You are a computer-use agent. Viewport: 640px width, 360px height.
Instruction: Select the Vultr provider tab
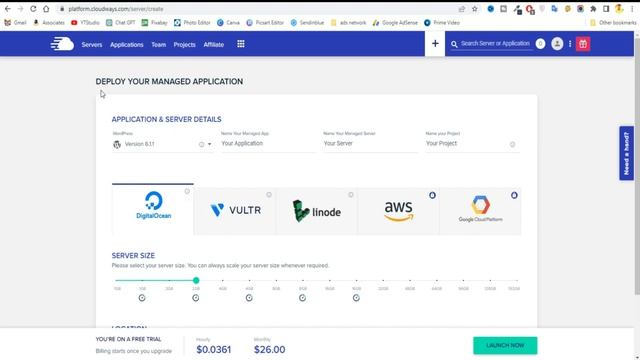pos(235,211)
